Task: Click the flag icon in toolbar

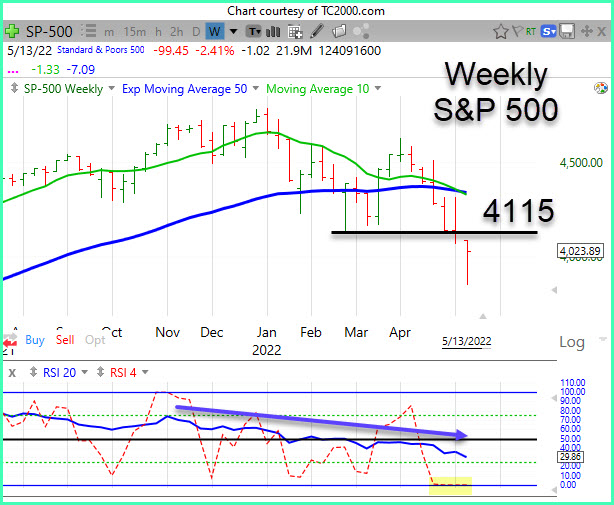Action: coord(518,31)
